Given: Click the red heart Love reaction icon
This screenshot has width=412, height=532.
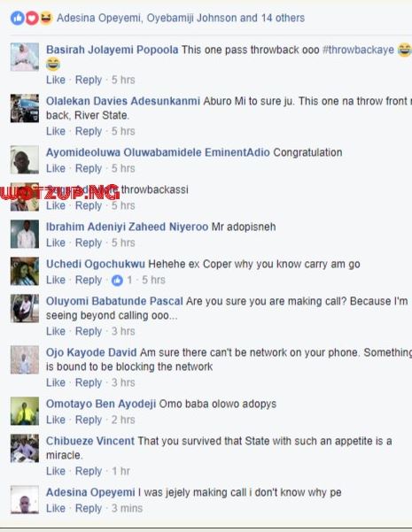Looking at the screenshot, I should [x=32, y=18].
